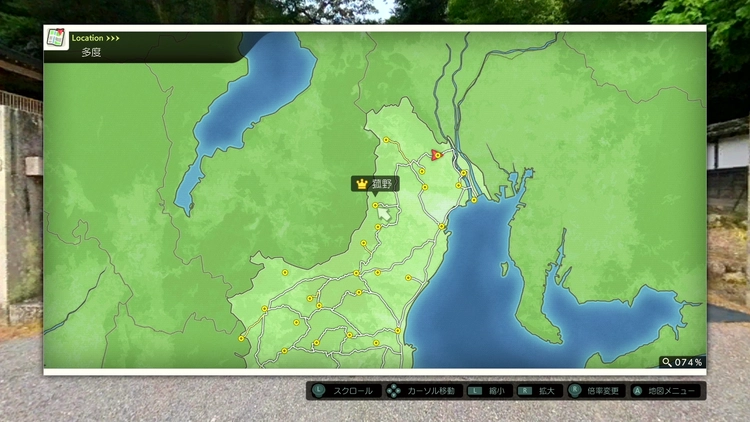Click the magnifier icon next to 074%
The width and height of the screenshot is (750, 422).
(667, 362)
